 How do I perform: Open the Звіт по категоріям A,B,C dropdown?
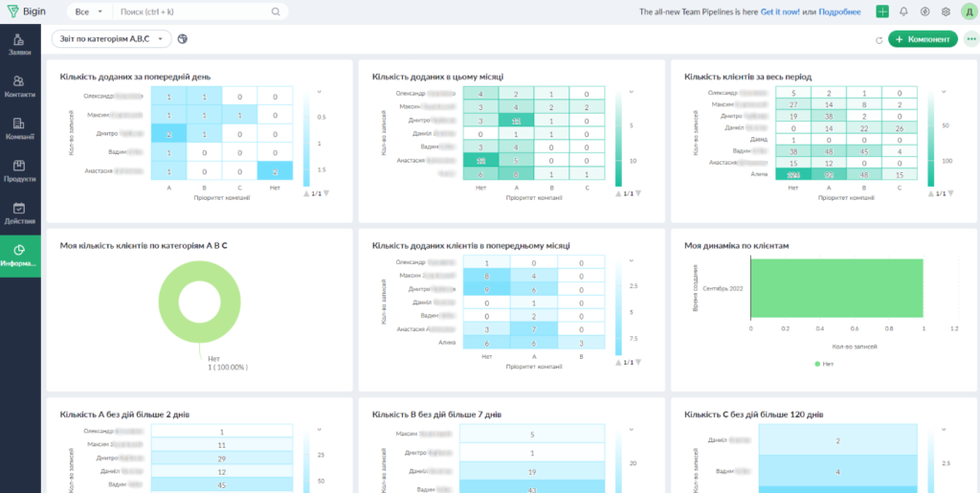[111, 39]
